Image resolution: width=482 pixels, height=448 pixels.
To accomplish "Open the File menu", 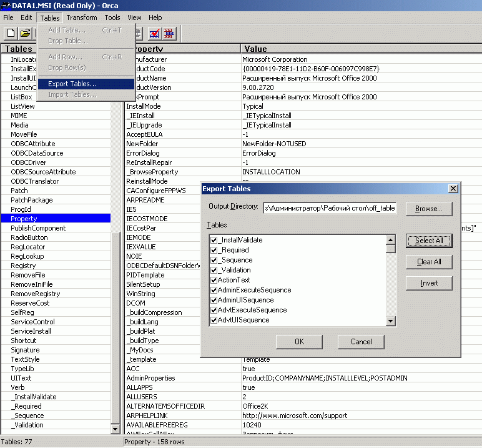I will point(8,17).
